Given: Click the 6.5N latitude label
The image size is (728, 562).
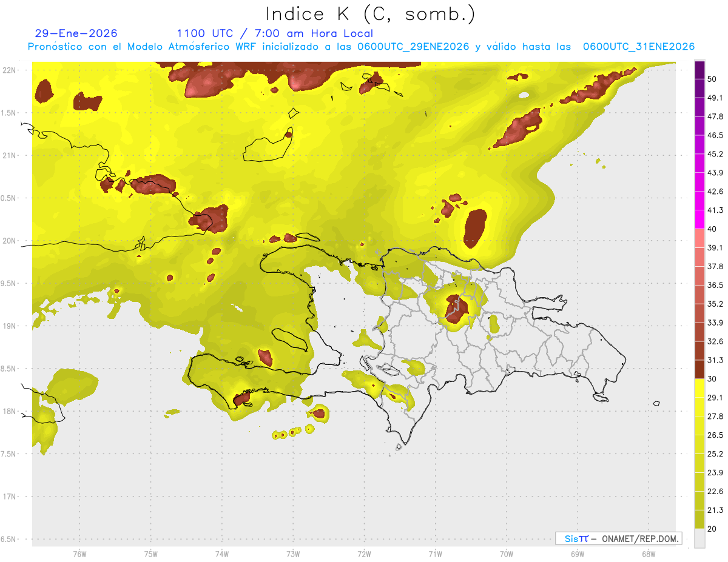Looking at the screenshot, I should (9, 539).
